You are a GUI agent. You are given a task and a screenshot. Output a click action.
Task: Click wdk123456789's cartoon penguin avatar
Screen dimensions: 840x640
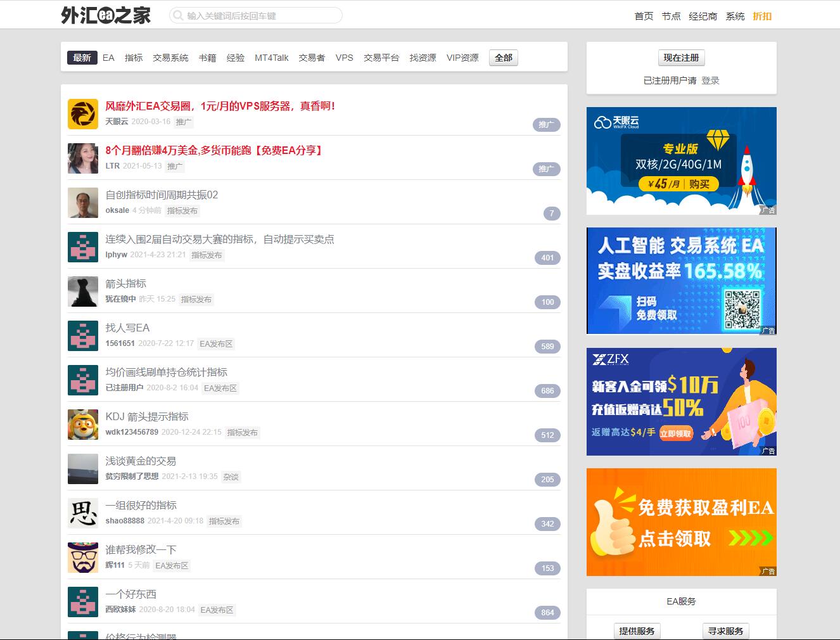(83, 425)
